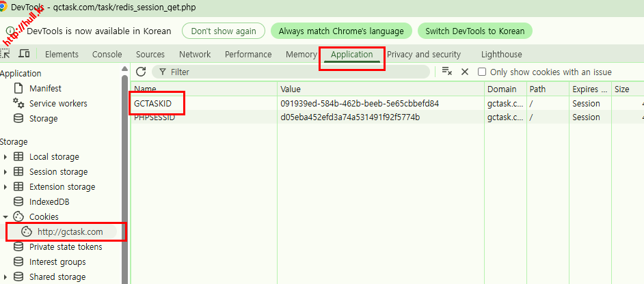Click the clear all cookies icon
This screenshot has width=644, height=284.
447,72
